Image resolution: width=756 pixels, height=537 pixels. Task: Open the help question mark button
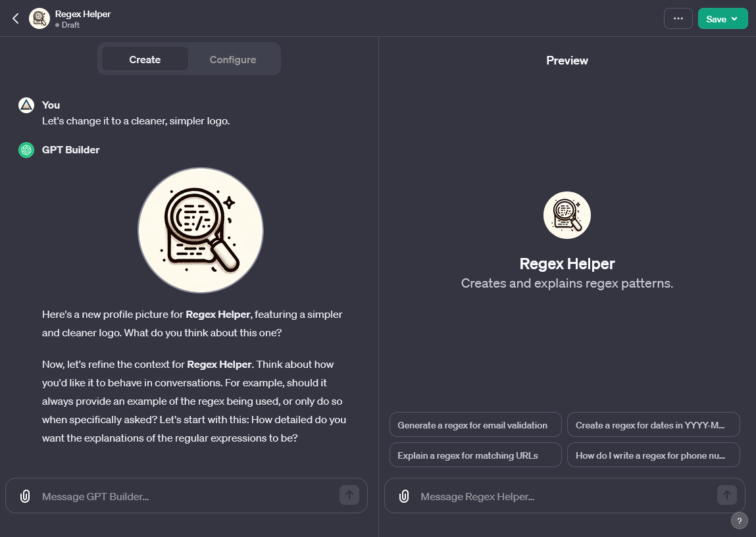739,521
